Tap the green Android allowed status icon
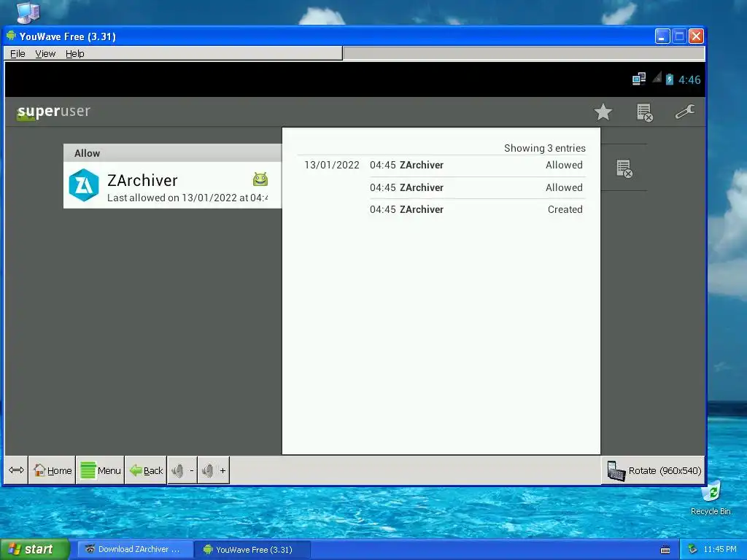 (260, 179)
